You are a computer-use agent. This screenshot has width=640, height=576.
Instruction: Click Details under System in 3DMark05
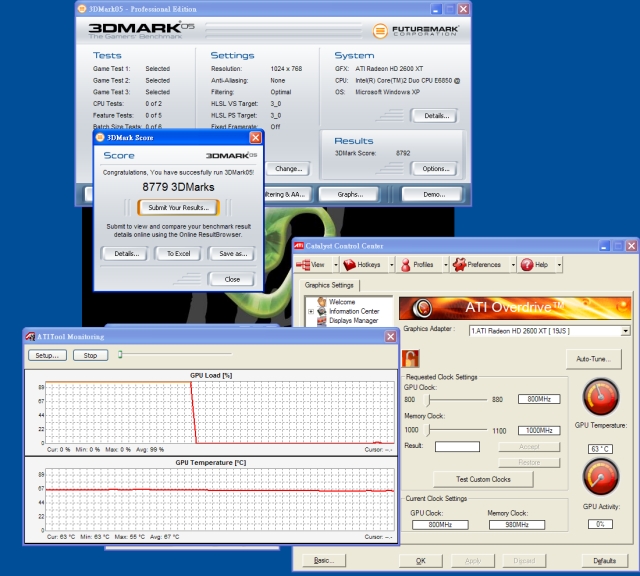tap(436, 116)
